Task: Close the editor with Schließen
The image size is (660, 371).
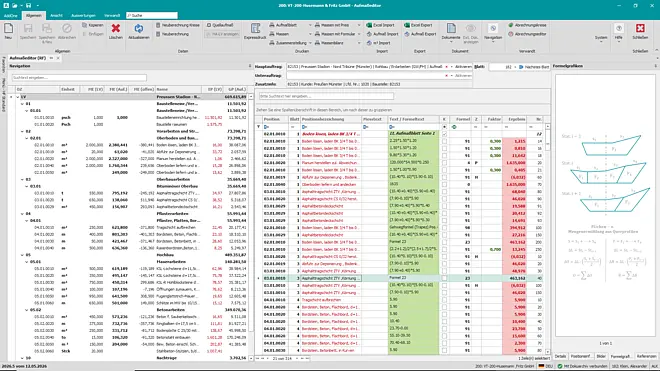Action: (x=640, y=32)
